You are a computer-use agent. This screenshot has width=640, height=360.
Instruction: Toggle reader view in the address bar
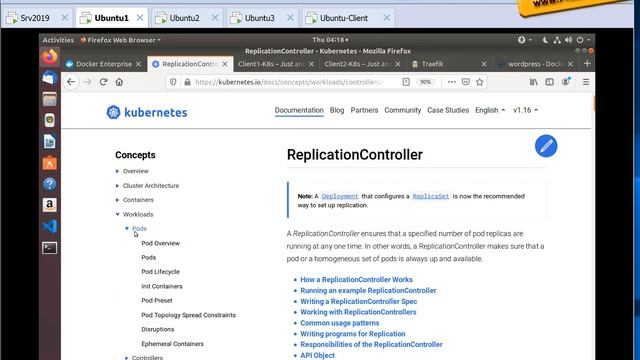pyautogui.click(x=406, y=82)
